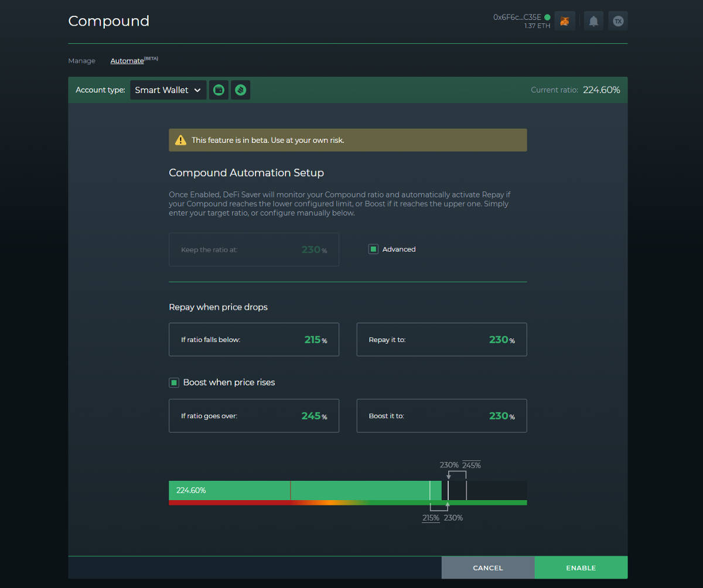Click the warning triangle in beta notice
The height and width of the screenshot is (588, 703).
click(180, 140)
